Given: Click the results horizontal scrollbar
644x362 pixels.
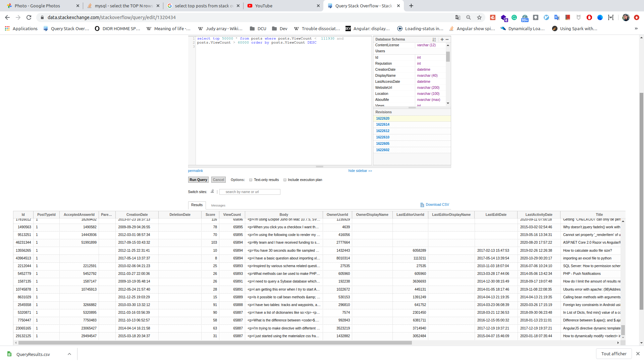Looking at the screenshot, I should [x=215, y=343].
